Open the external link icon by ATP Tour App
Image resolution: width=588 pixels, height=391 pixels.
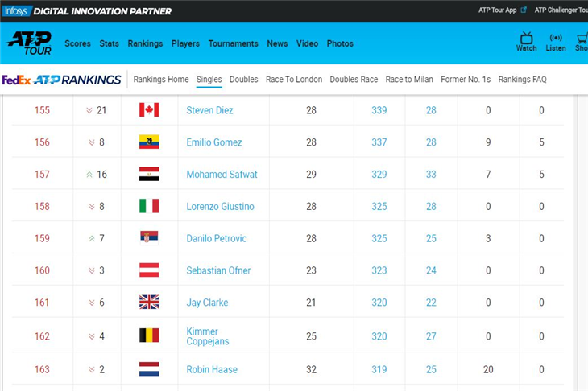coord(524,10)
